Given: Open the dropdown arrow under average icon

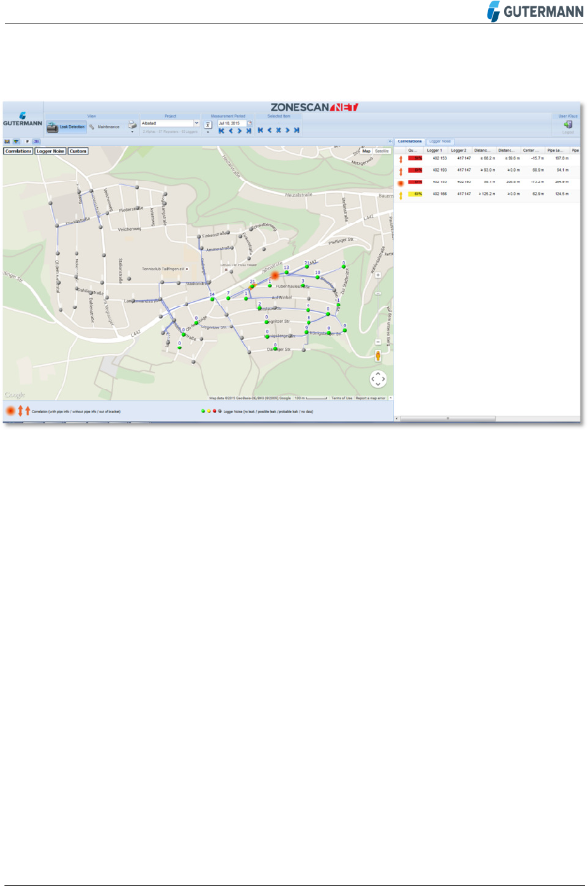Looking at the screenshot, I should pyautogui.click(x=208, y=132).
